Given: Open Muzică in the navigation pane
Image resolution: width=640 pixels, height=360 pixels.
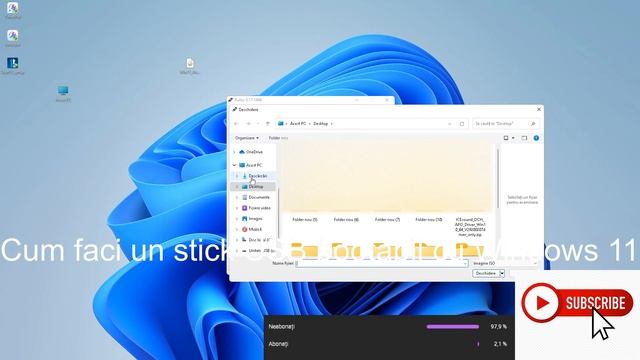Looking at the screenshot, I should click(252, 229).
